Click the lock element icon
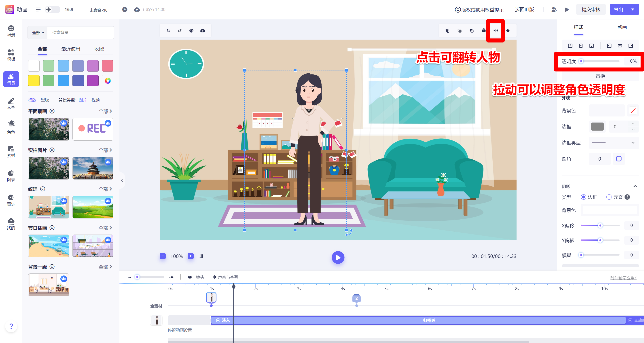The image size is (644, 343). 484,30
